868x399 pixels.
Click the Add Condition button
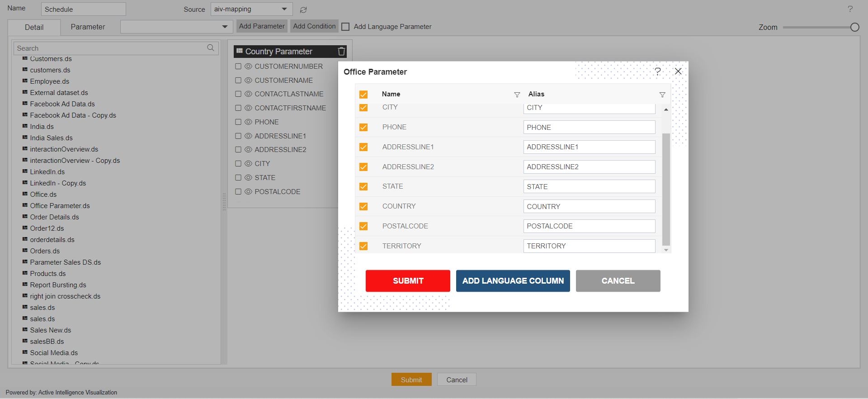click(x=314, y=26)
